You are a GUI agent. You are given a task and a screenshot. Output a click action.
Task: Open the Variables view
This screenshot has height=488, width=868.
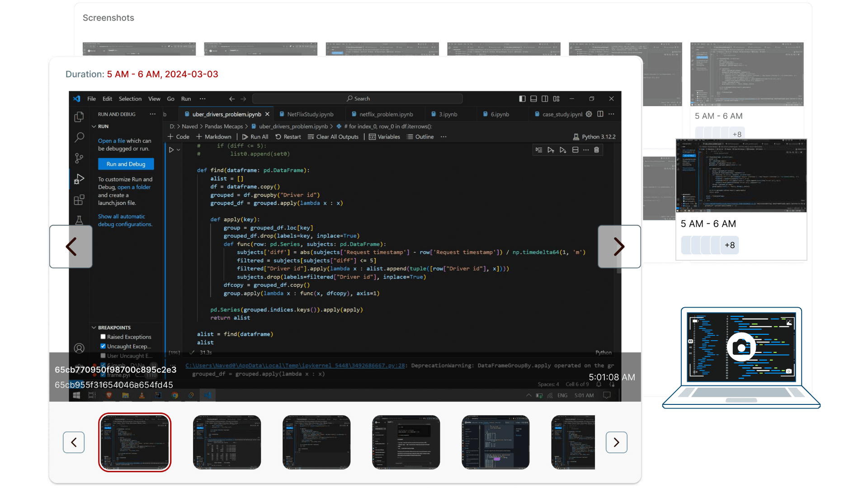pos(384,137)
